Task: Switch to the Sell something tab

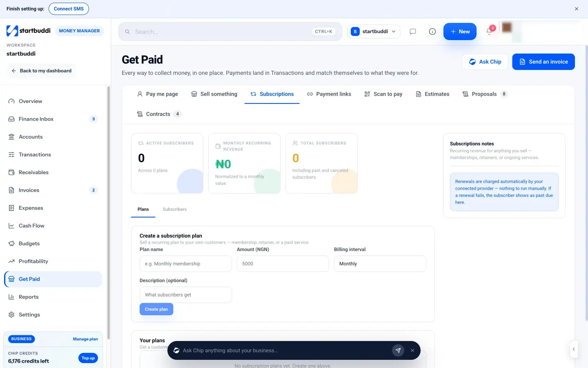Action: pos(214,94)
